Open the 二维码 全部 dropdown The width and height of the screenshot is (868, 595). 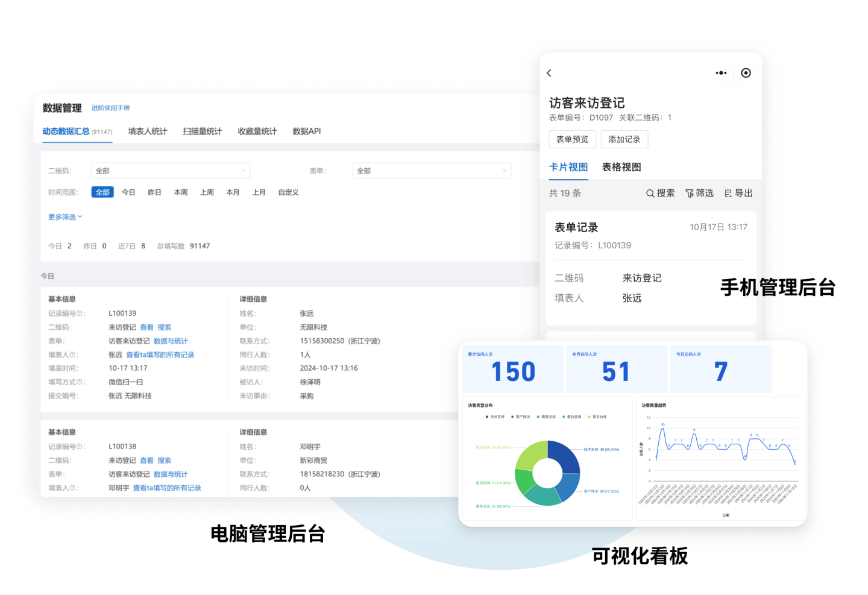pos(171,171)
